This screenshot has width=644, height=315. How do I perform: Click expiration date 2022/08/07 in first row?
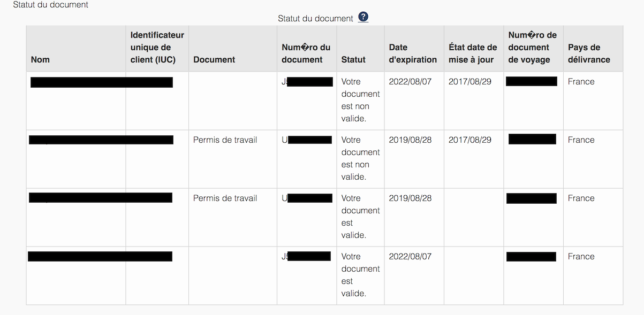click(x=410, y=82)
